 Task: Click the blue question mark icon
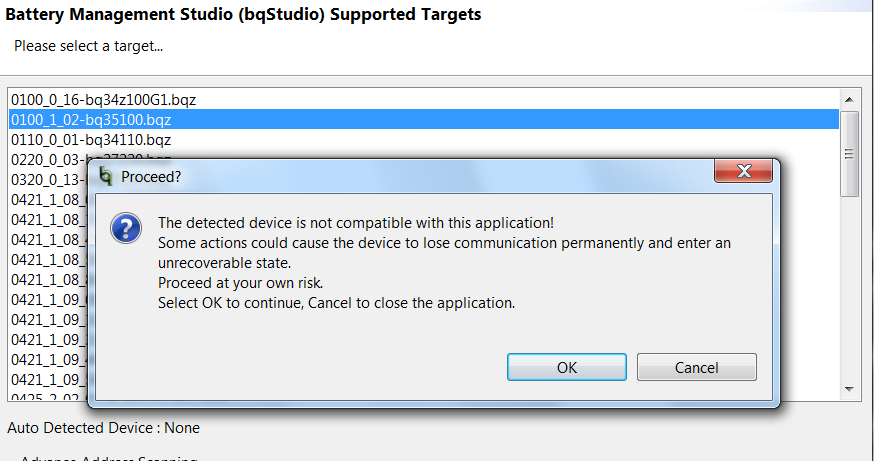(125, 228)
